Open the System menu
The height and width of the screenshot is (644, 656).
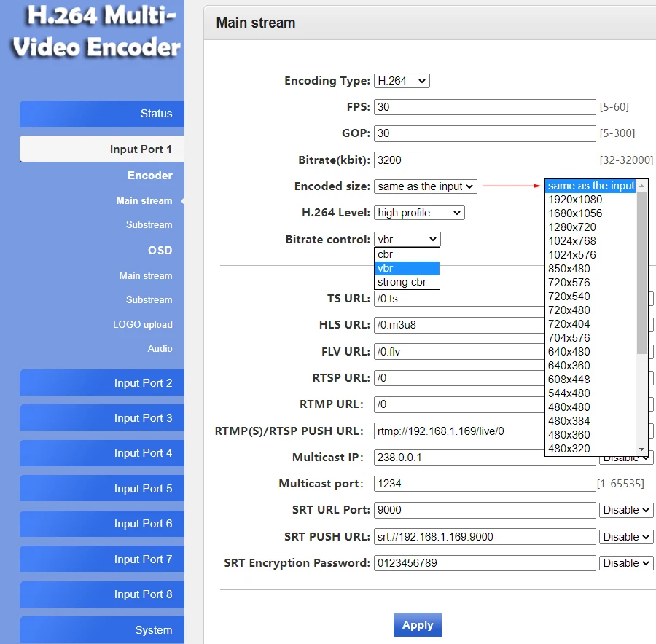[102, 629]
